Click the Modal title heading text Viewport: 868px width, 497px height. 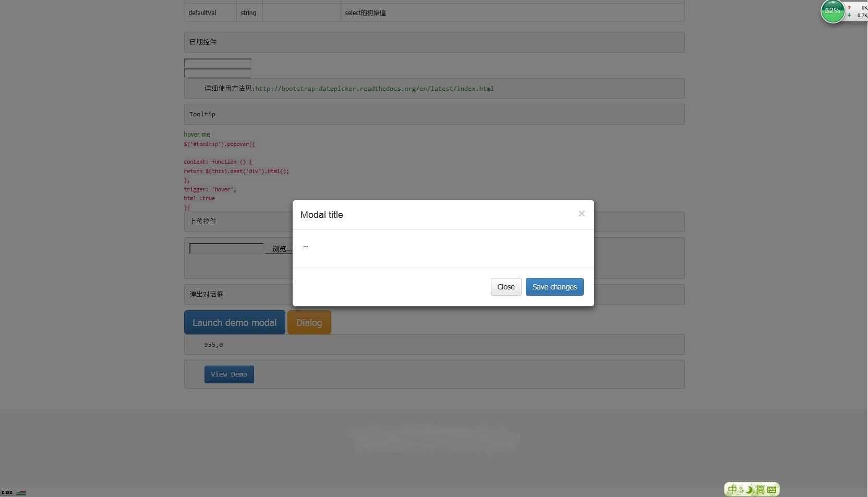click(x=321, y=215)
